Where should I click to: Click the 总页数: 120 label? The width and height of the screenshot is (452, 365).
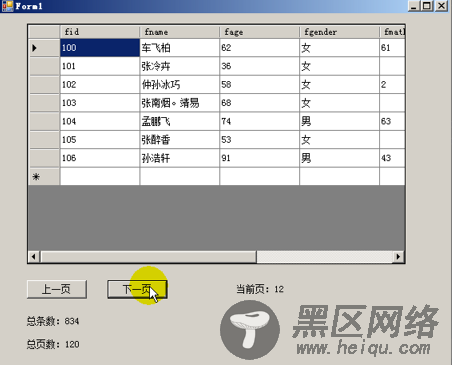click(53, 344)
